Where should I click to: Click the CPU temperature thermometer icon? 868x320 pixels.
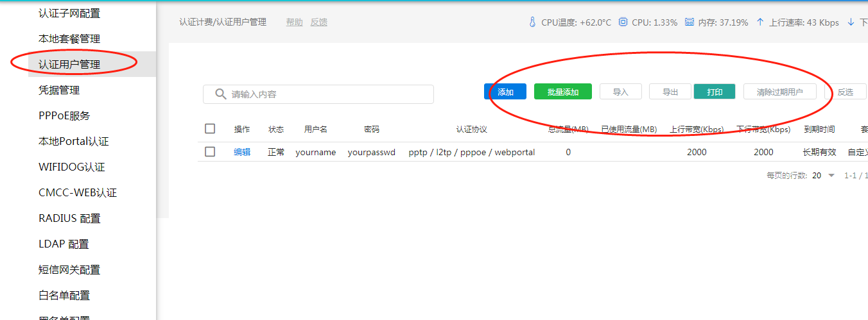point(532,22)
